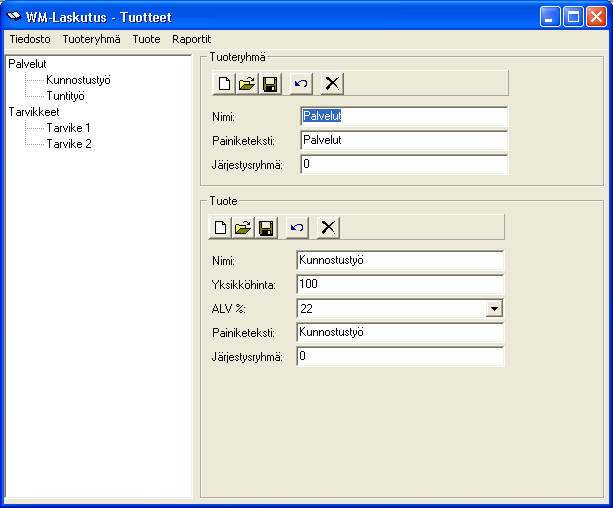Viewport: 613px width, 508px height.
Task: Select Tarvikkeet group in the tree
Action: coord(34,112)
